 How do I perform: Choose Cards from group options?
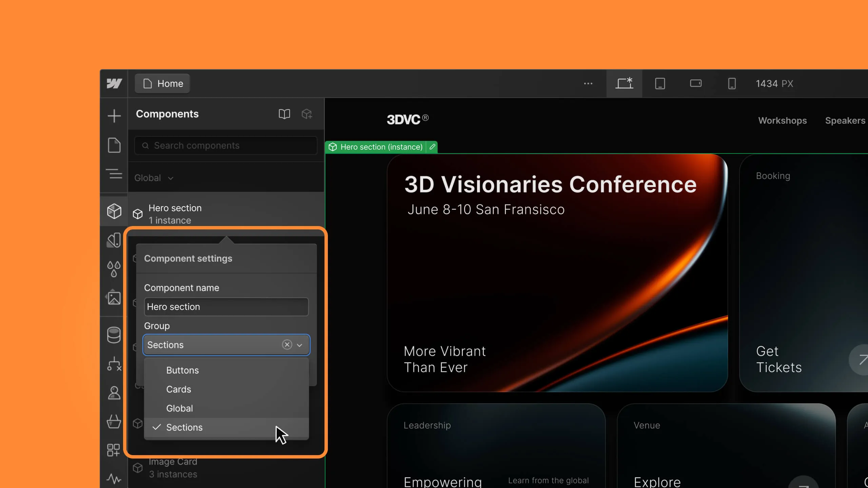click(179, 389)
